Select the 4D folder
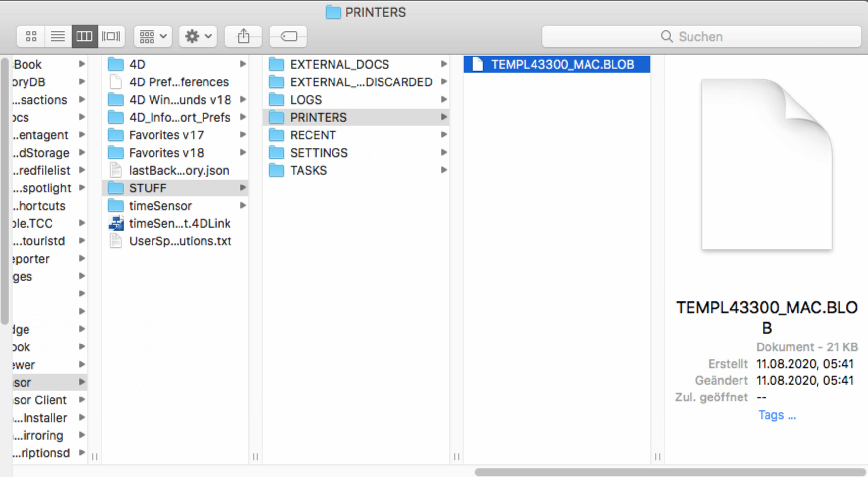The width and height of the screenshot is (868, 477). (175, 64)
